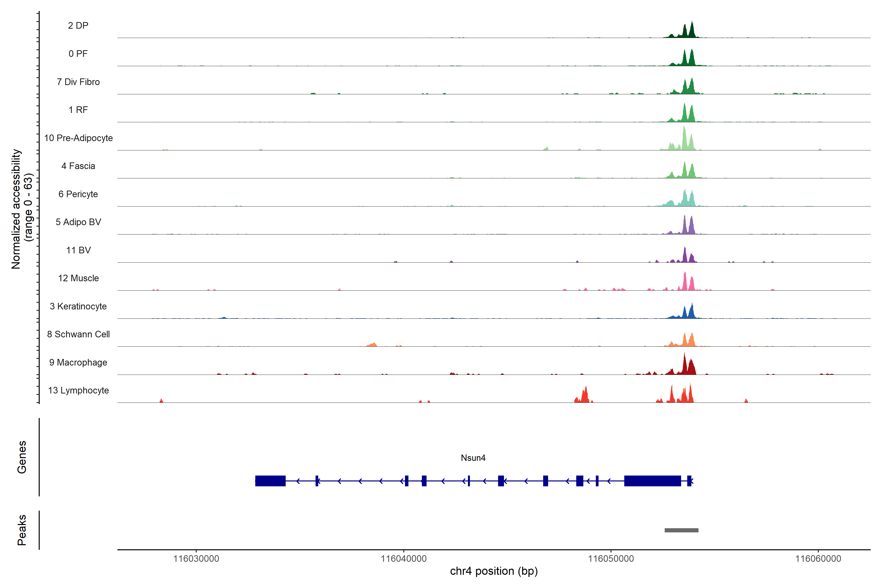Click the 116030000 axis tick label
Viewport: 882px width, 588px height.
coord(196,559)
